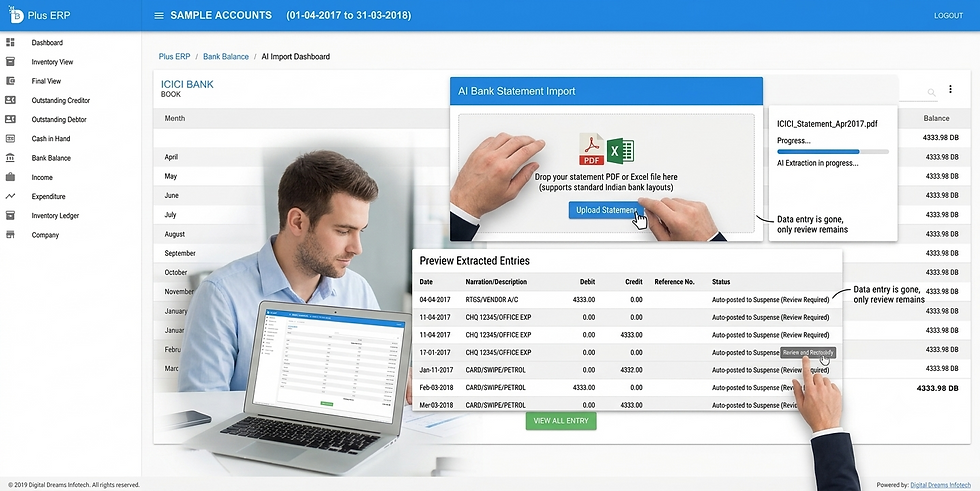Open the three-dot more options menu
The image size is (980, 491).
pyautogui.click(x=951, y=89)
